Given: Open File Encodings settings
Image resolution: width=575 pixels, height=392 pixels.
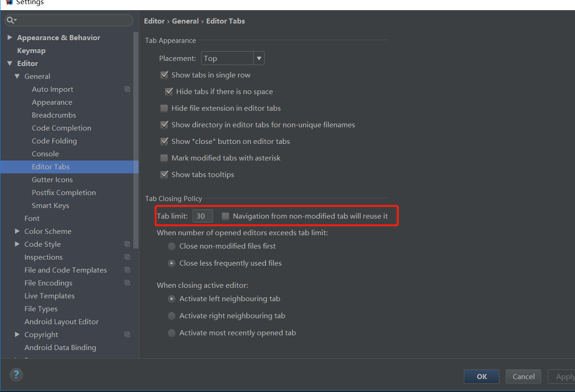Looking at the screenshot, I should coord(48,283).
